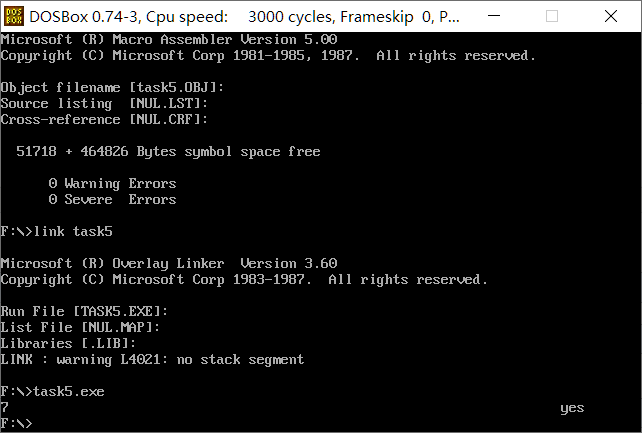
Task: Click the Bytes symbol space free line
Action: (168, 151)
